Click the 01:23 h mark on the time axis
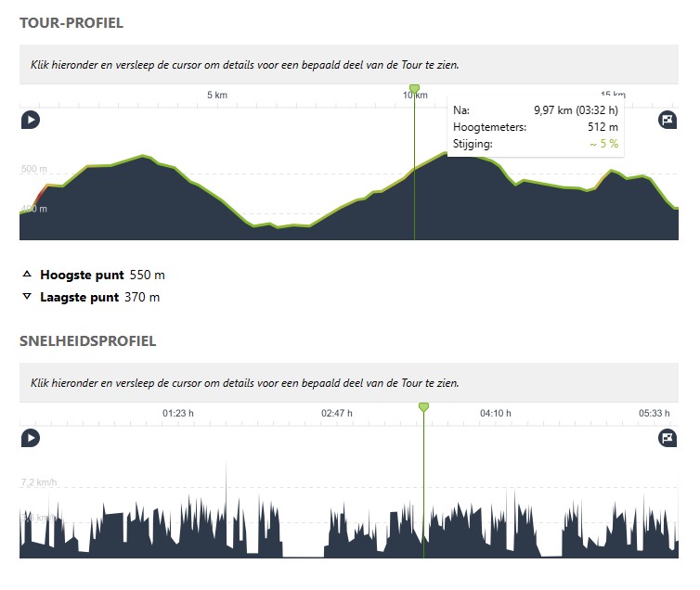 178,414
